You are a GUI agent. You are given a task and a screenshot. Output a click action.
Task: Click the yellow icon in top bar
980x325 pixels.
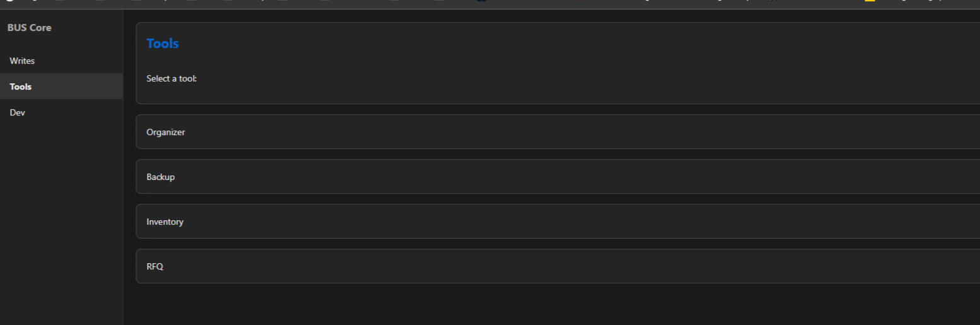870,2
